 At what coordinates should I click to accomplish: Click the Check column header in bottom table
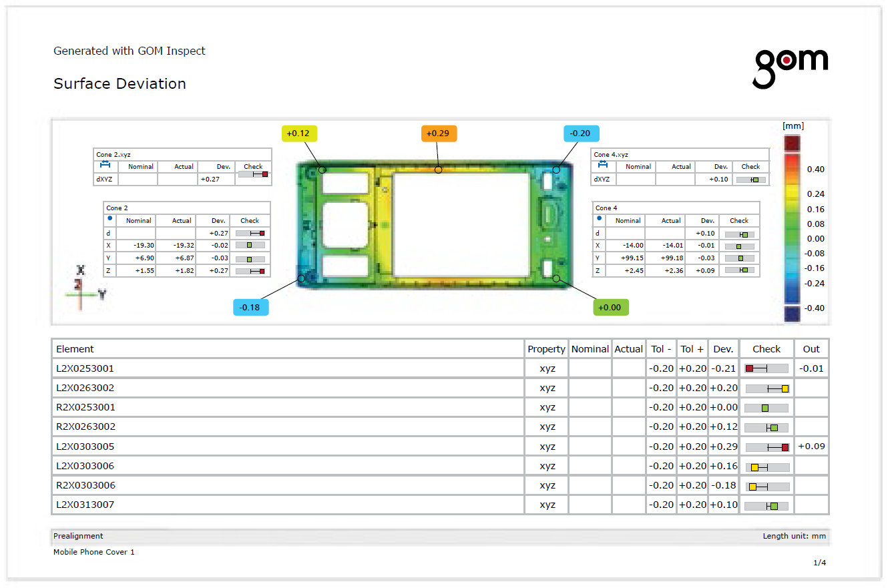(x=766, y=349)
